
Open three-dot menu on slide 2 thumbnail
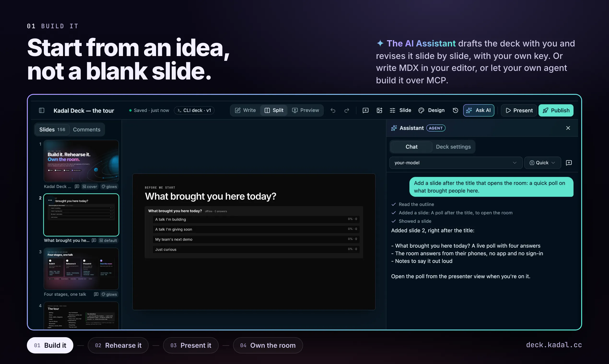(x=50, y=200)
